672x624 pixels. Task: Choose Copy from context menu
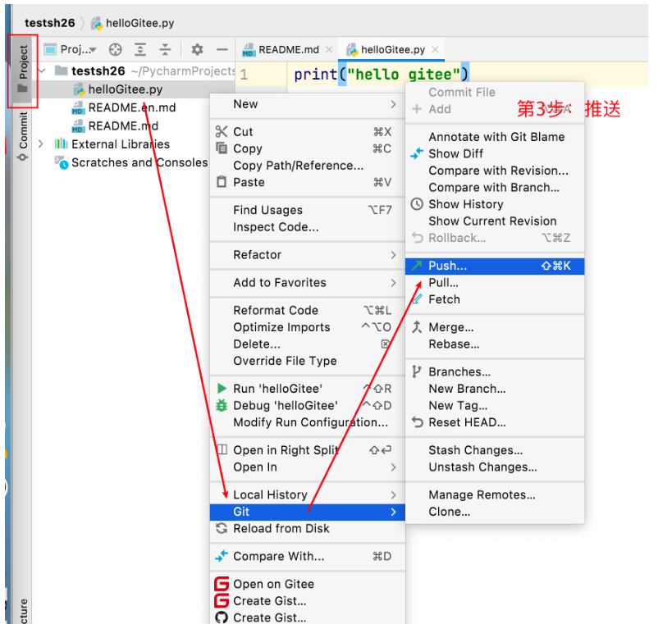coord(308,148)
